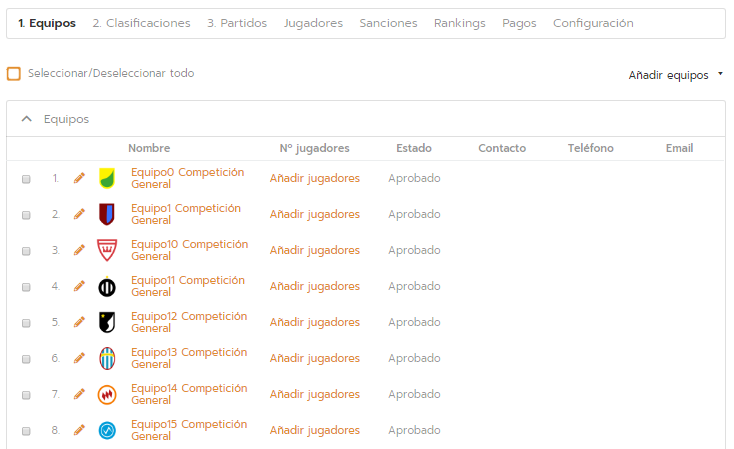
Task: Open Equipo1 Competición General team link
Action: 186,214
